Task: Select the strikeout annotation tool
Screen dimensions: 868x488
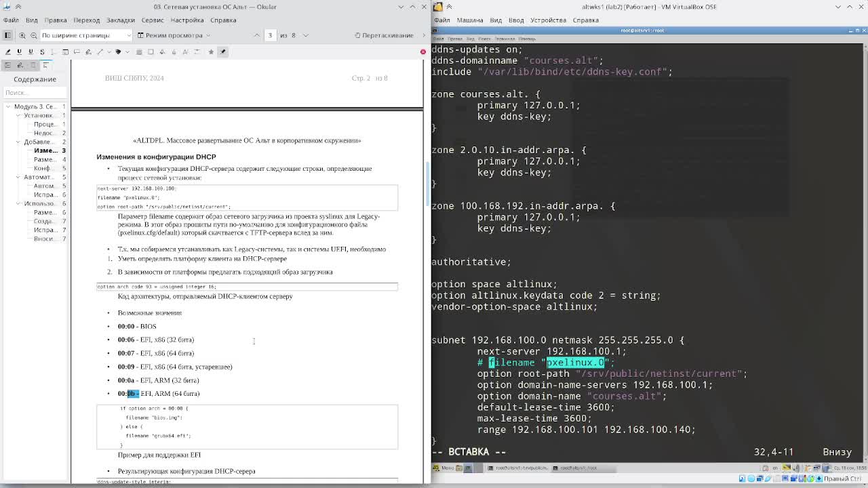Action: pos(42,52)
